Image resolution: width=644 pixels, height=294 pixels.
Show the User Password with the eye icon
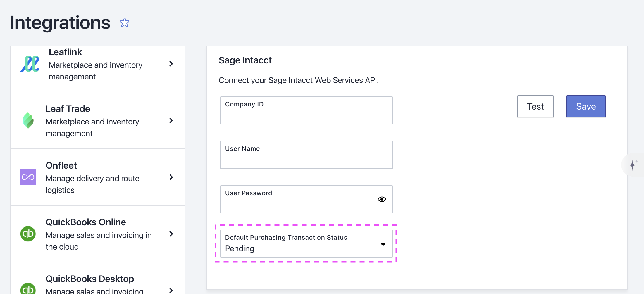tap(382, 199)
